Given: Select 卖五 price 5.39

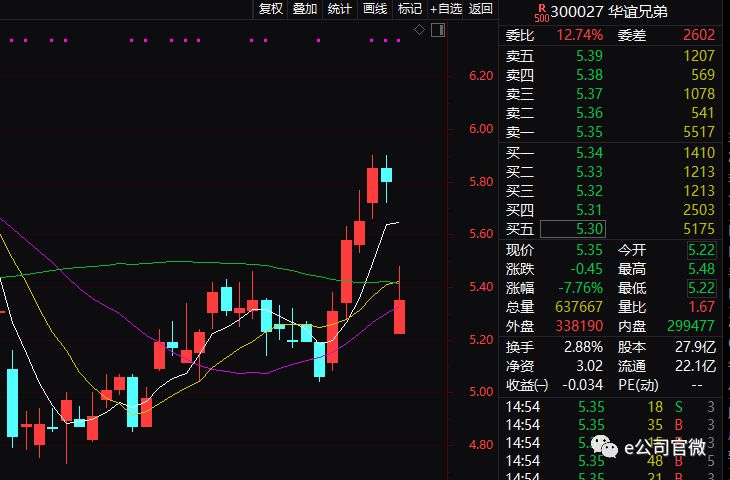Looking at the screenshot, I should (x=589, y=56).
